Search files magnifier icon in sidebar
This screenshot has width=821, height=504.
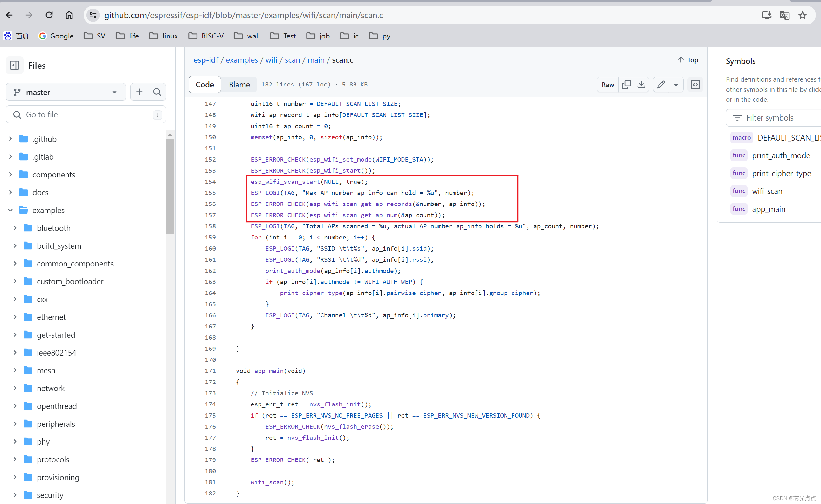[157, 92]
